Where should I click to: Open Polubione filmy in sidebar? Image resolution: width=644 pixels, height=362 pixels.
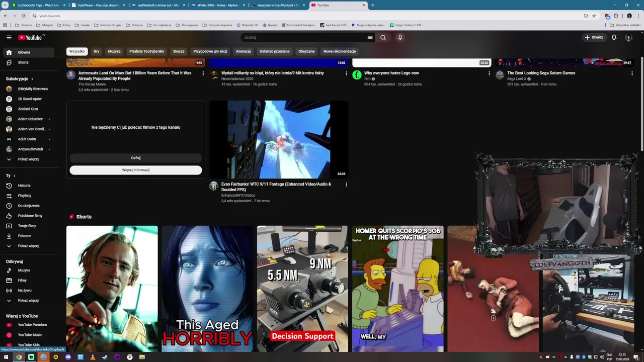tap(29, 216)
